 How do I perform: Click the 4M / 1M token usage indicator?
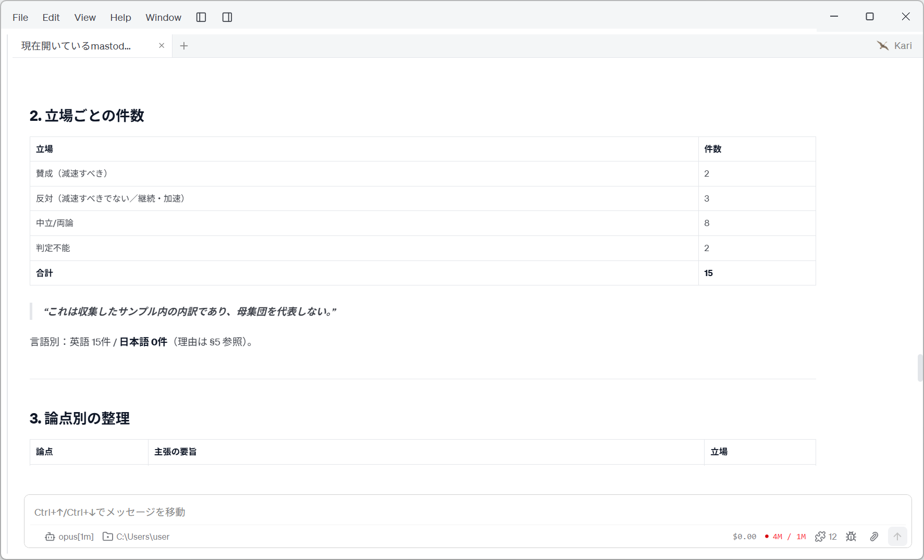pyautogui.click(x=785, y=537)
